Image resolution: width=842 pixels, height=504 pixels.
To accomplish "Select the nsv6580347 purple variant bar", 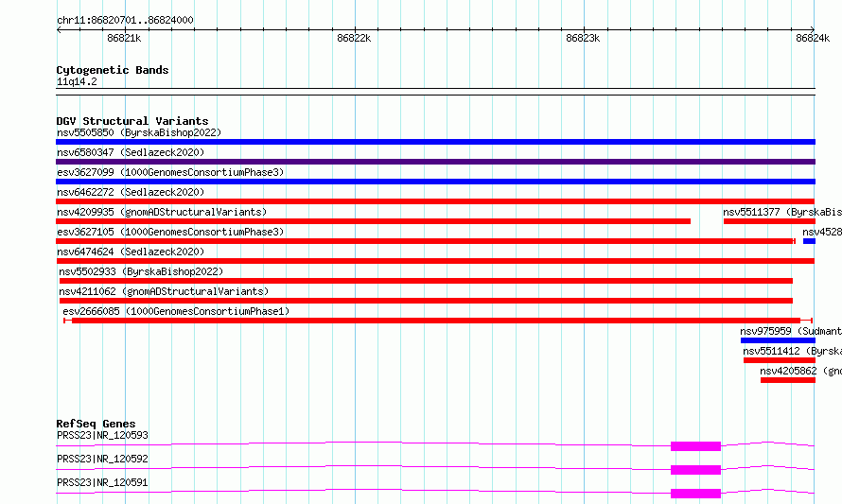I will coord(435,162).
